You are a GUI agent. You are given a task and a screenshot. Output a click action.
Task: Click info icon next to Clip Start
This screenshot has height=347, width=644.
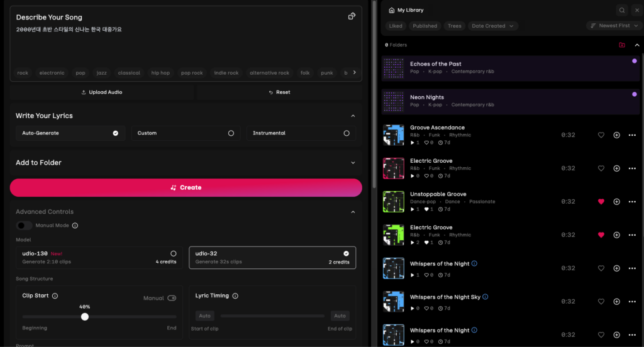(55, 295)
